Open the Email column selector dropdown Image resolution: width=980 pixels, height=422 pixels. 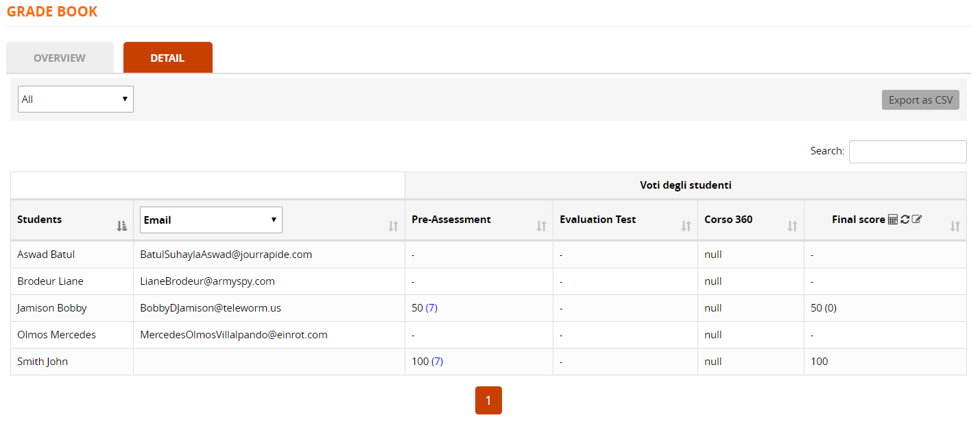pyautogui.click(x=210, y=220)
